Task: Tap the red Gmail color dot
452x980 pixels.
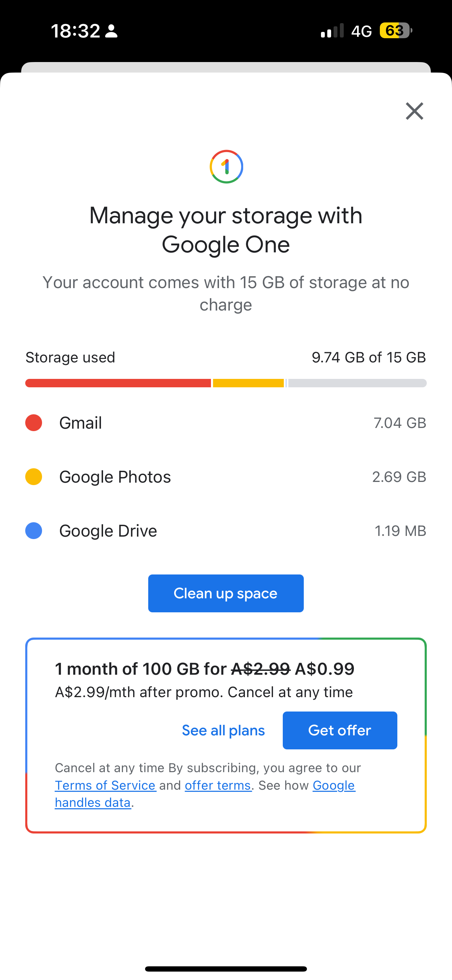Action: click(x=34, y=423)
